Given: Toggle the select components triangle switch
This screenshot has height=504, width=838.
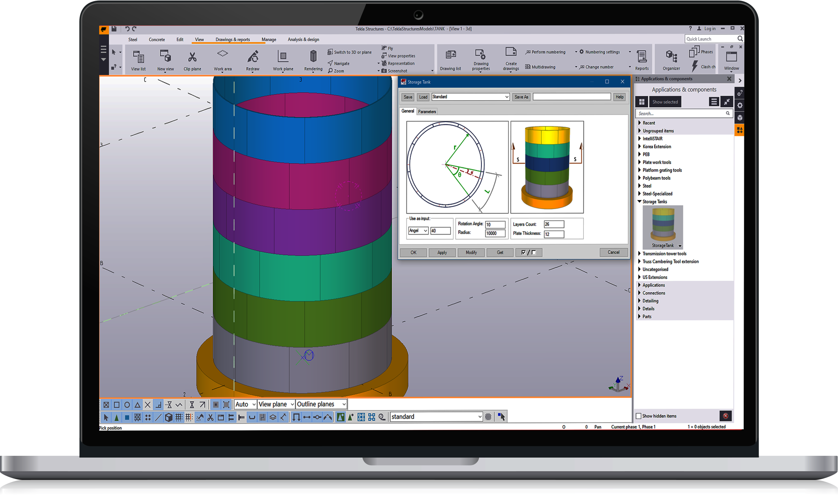Looking at the screenshot, I should pyautogui.click(x=117, y=417).
